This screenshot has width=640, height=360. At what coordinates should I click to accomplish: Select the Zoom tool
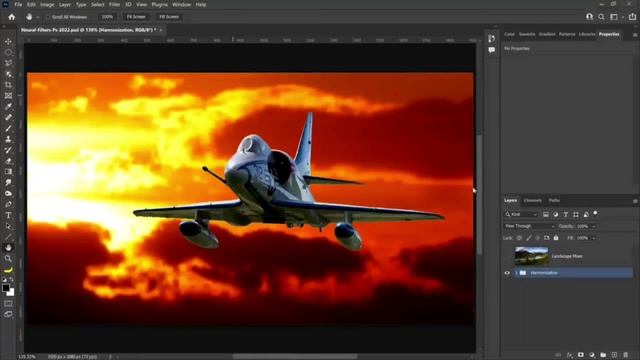tap(8, 258)
